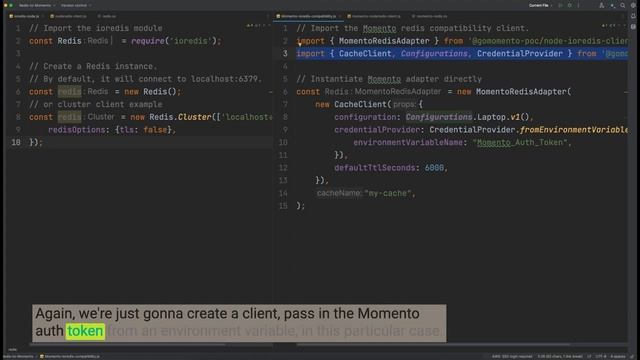Viewport: 640px width, 360px height.
Task: Click the UTF-8 encoding status entry
Action: [x=601, y=356]
